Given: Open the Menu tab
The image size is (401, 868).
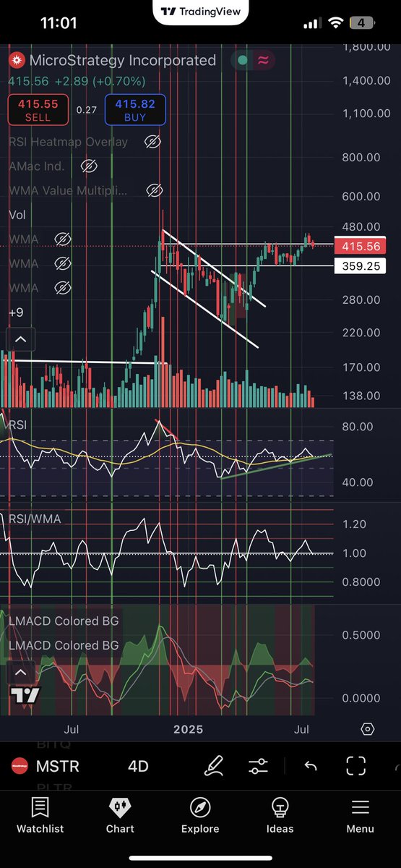Looking at the screenshot, I should (x=360, y=816).
